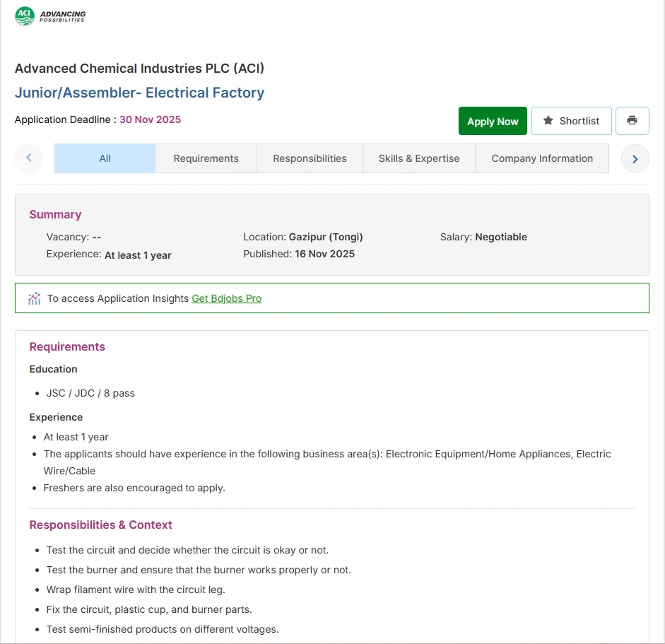Click the application deadline date 30 Nov 2025
Viewport: 665px width, 644px height.
150,119
